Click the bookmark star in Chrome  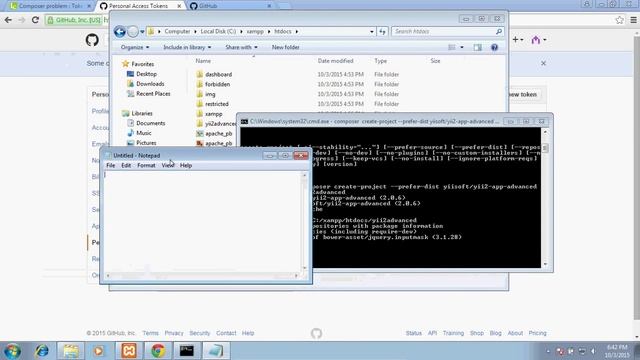click(619, 20)
